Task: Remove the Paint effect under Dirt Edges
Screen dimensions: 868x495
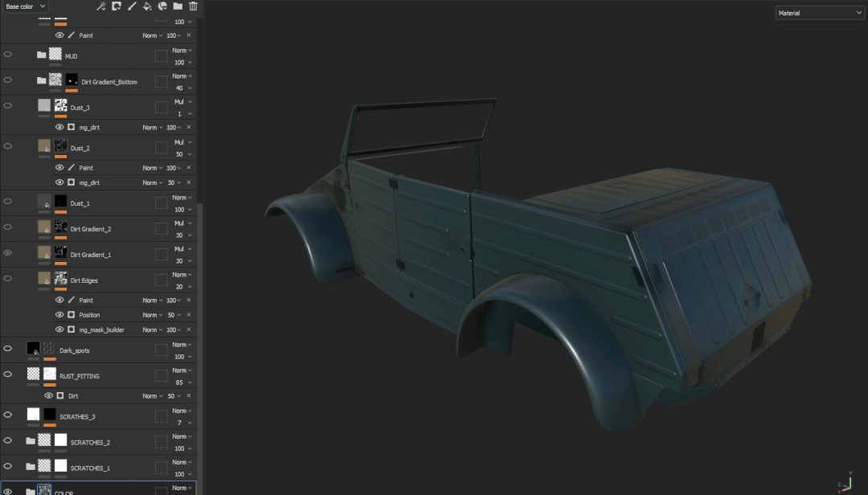Action: tap(189, 300)
